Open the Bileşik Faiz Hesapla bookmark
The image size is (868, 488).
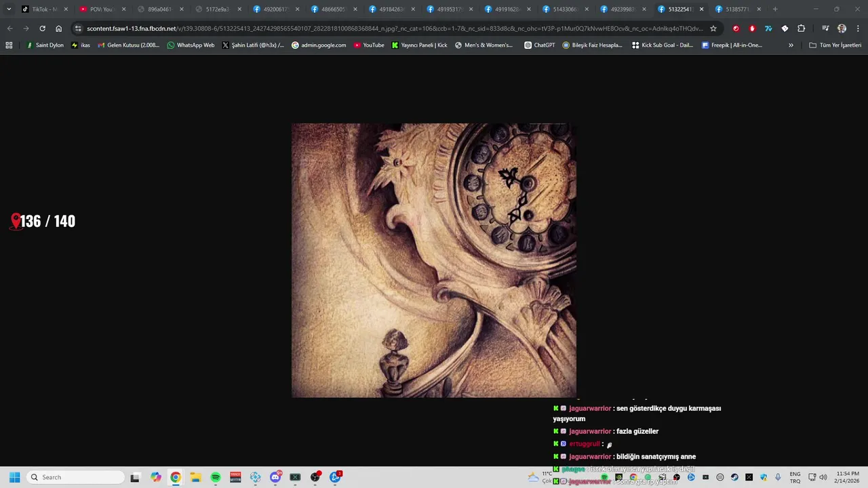592,45
